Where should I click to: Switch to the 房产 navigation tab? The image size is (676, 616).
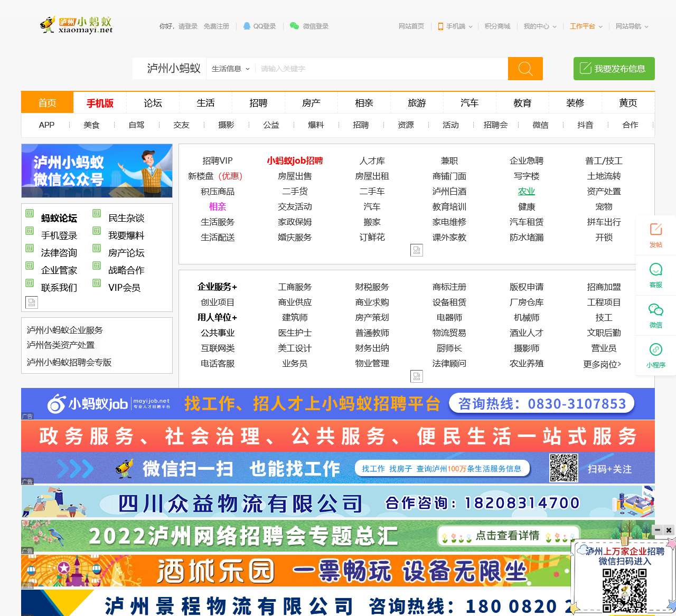pos(311,102)
